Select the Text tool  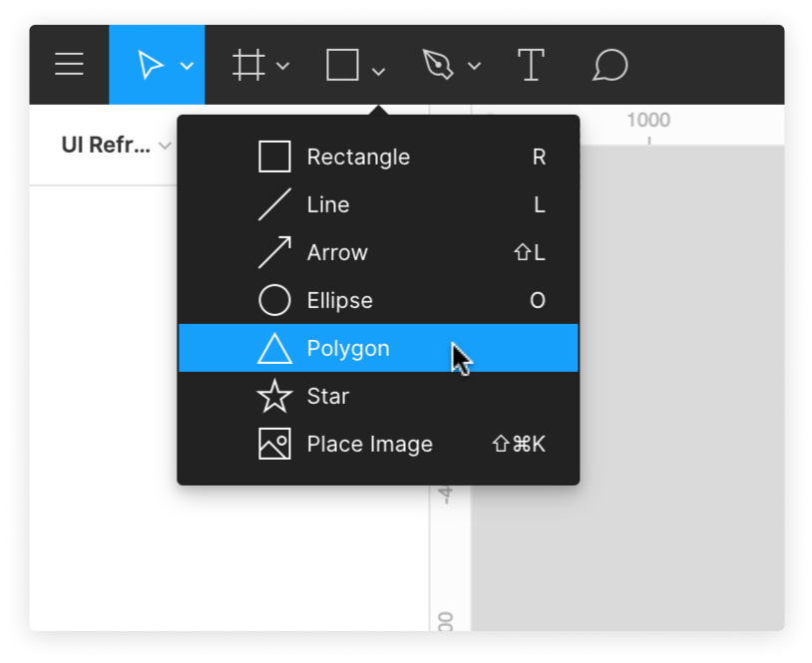531,65
